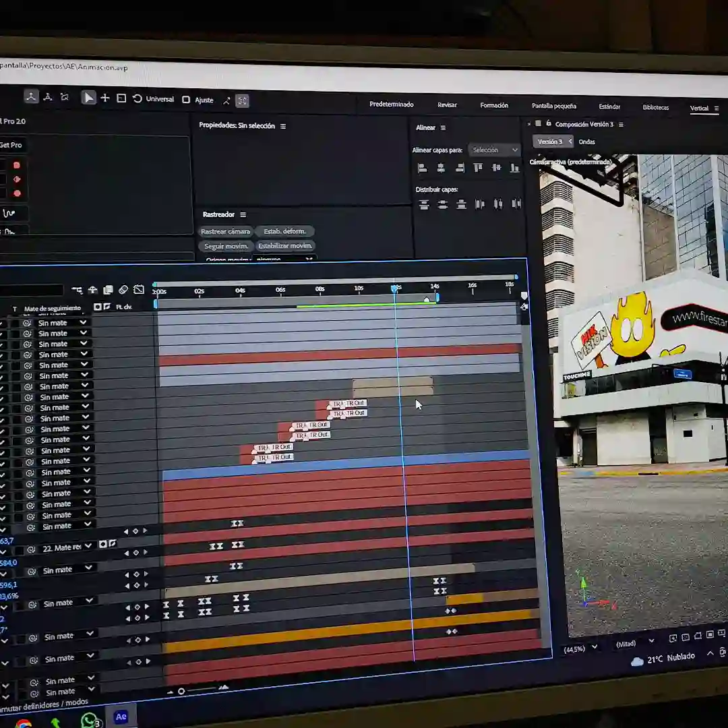Switch to Pantalla pequeña workspace
728x728 pixels.
pyautogui.click(x=554, y=107)
